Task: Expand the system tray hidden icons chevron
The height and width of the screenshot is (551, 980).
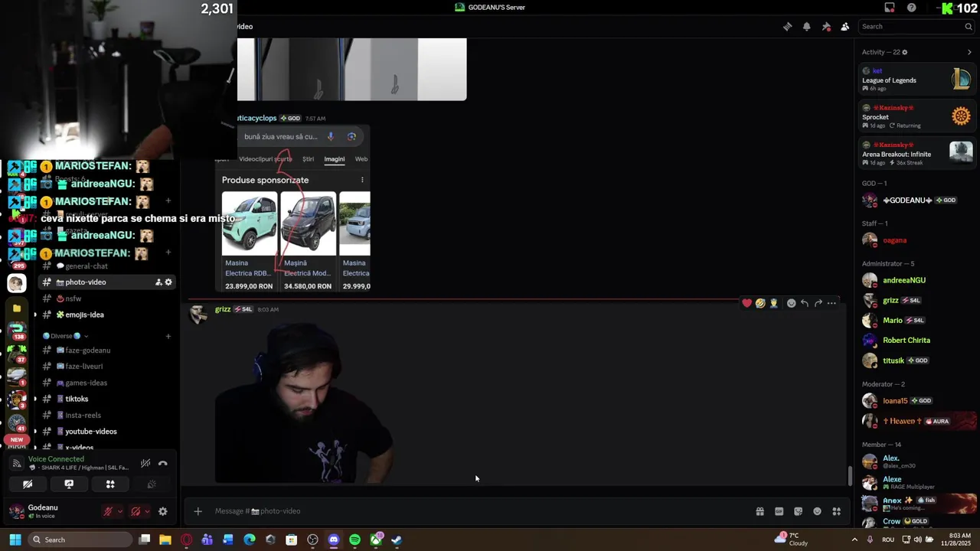Action: pos(854,540)
